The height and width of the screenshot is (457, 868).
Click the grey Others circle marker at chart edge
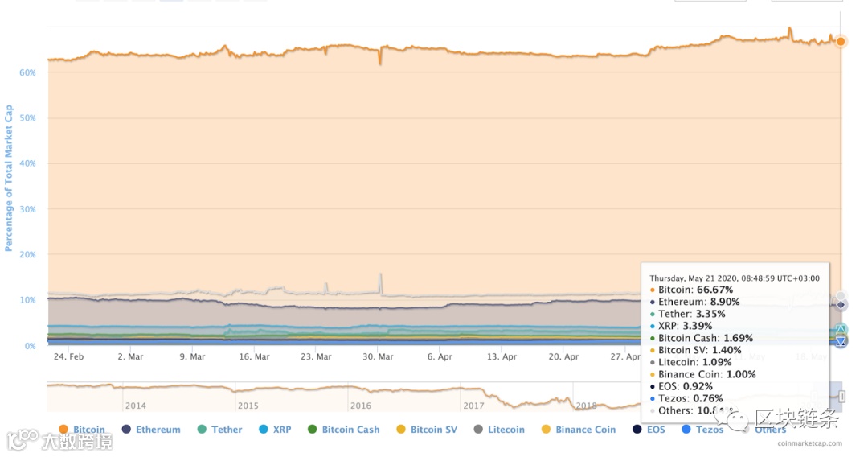pyautogui.click(x=841, y=296)
